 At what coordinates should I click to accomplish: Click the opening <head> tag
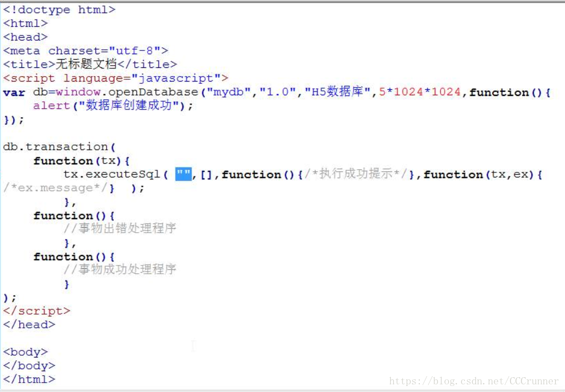(26, 37)
